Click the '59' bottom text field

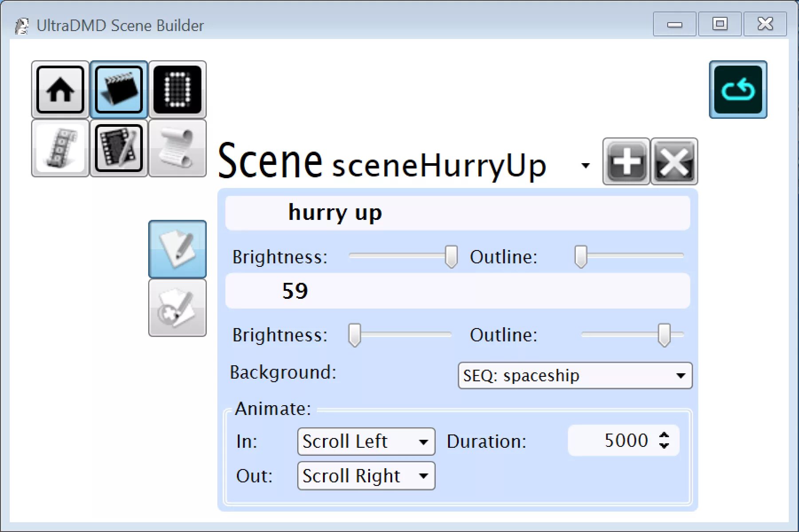(x=457, y=291)
